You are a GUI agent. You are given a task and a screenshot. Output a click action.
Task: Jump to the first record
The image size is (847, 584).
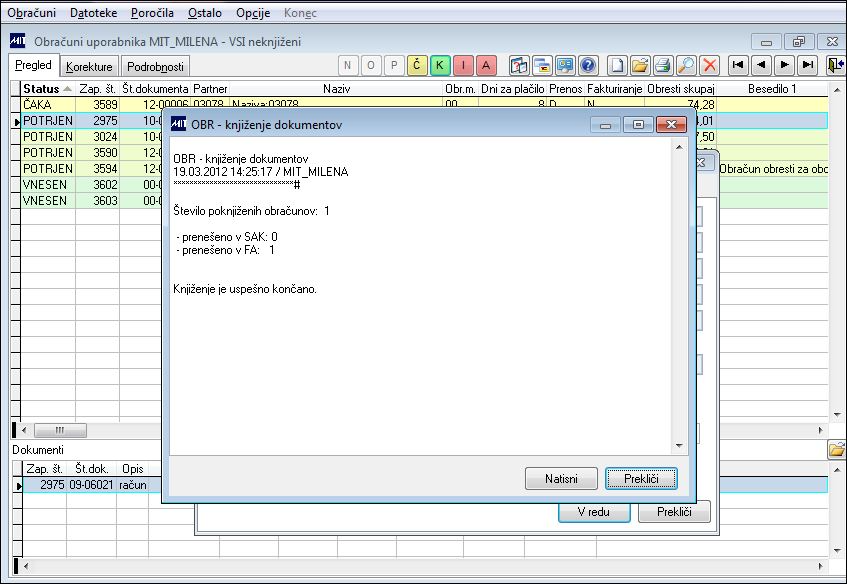click(x=738, y=65)
